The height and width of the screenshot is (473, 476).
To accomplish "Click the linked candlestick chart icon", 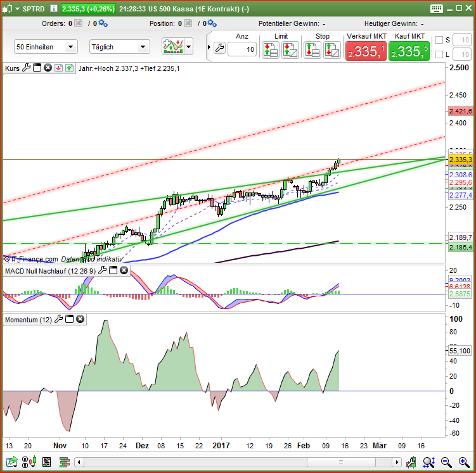I will click(x=29, y=462).
